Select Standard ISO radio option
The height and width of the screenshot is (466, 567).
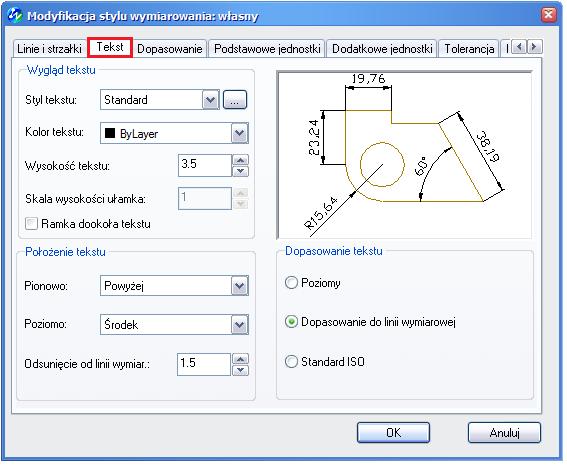(291, 362)
